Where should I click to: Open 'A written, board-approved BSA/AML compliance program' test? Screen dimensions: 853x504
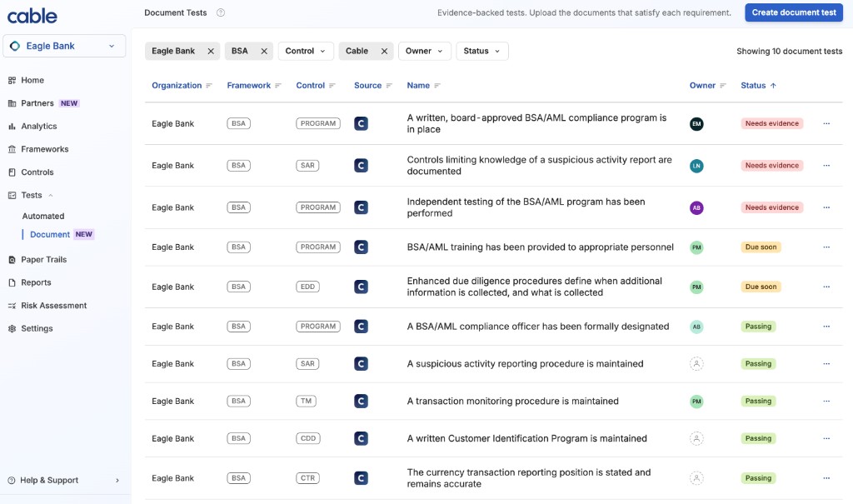[x=536, y=123]
